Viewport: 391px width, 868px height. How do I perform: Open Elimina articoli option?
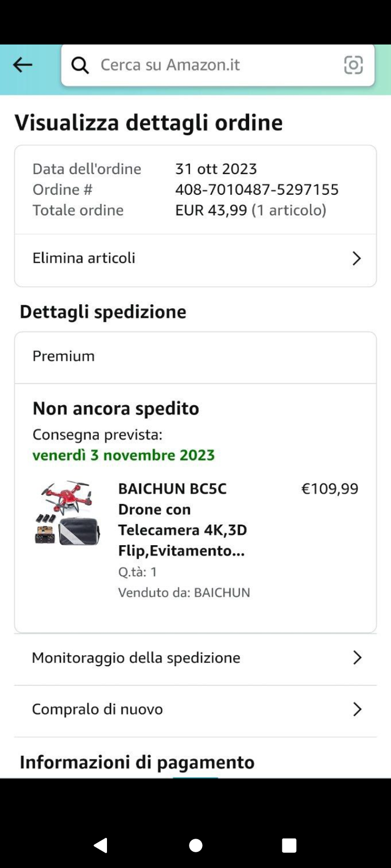84,258
